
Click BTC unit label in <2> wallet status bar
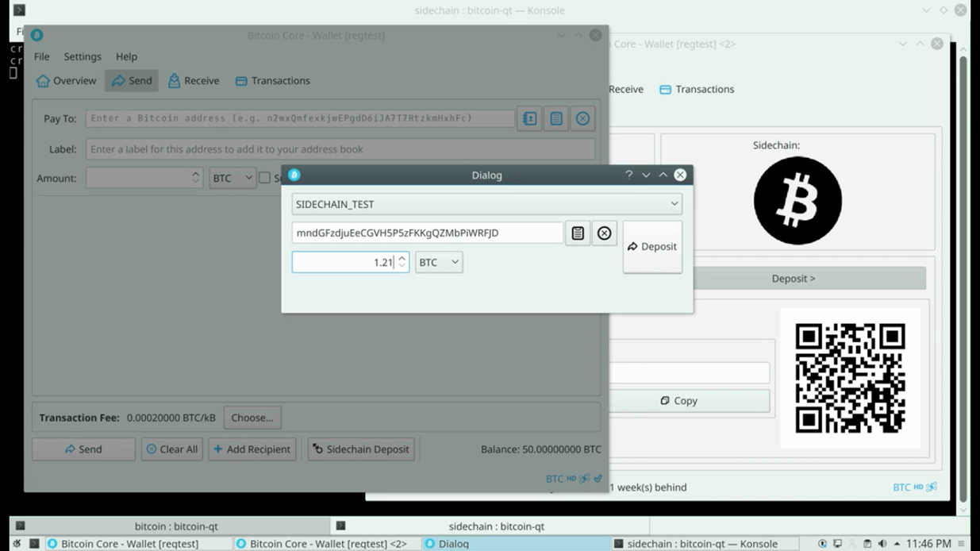(x=901, y=487)
